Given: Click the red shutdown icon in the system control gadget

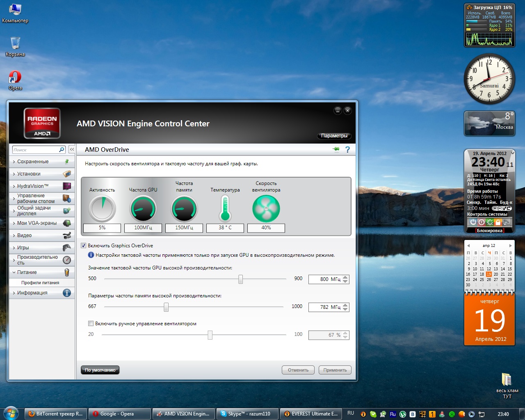Looking at the screenshot, I should point(481,222).
